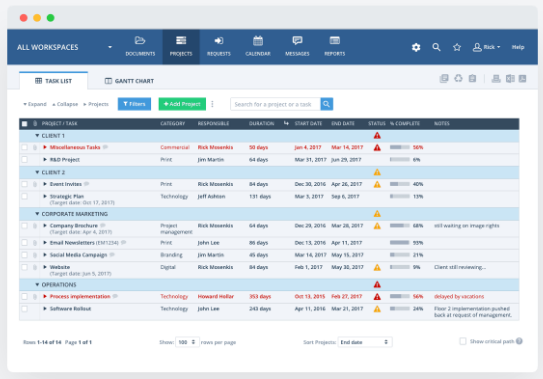
Task: Click the 93% progress bar for Email Newsletters
Action: [400, 243]
